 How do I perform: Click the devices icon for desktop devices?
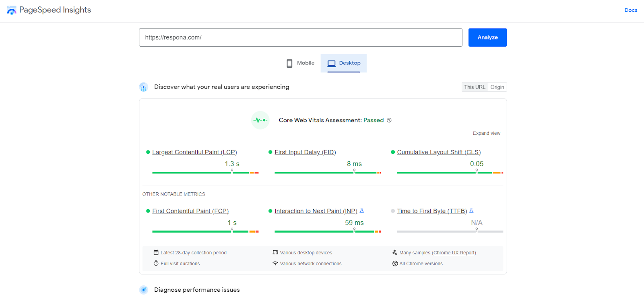click(x=275, y=252)
